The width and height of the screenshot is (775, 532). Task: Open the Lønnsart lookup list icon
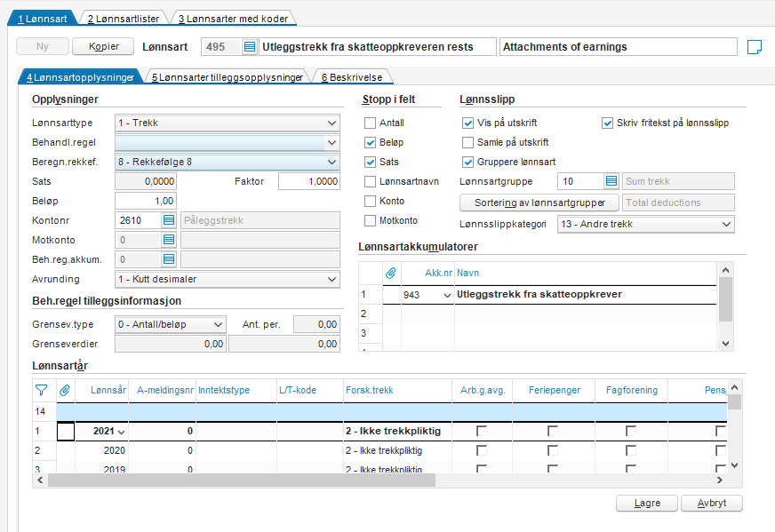(x=250, y=47)
